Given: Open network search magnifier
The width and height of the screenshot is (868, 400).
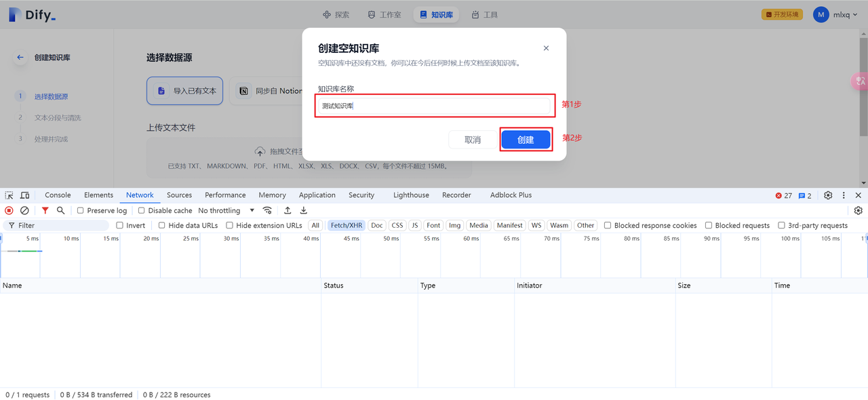Looking at the screenshot, I should (60, 211).
